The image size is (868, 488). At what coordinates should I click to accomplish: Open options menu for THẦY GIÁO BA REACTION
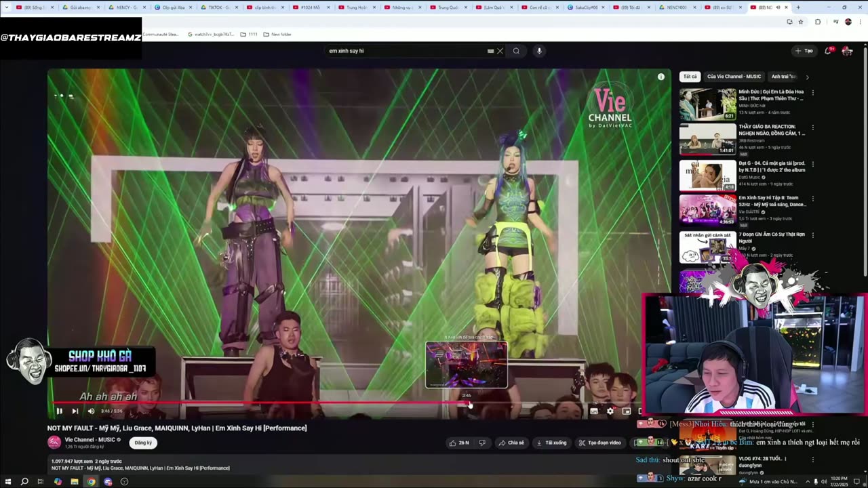(x=812, y=127)
